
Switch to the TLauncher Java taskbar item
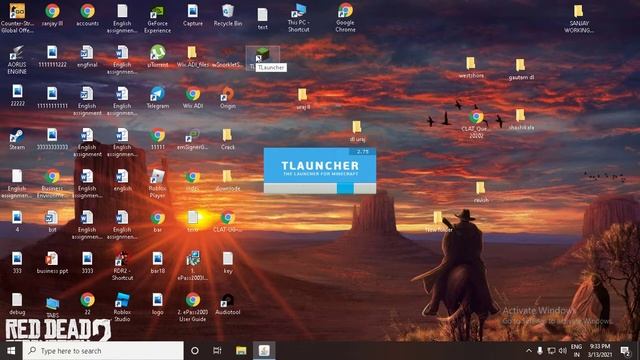(264, 351)
